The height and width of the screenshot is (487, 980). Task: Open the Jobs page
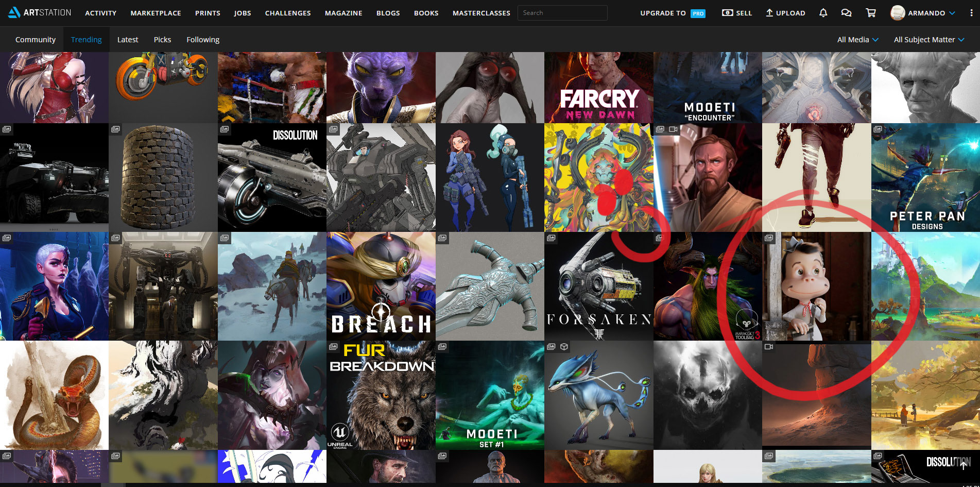point(243,13)
